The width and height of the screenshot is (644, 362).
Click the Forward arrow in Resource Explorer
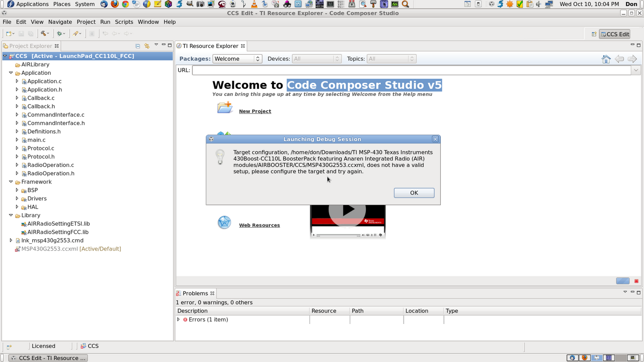[632, 59]
